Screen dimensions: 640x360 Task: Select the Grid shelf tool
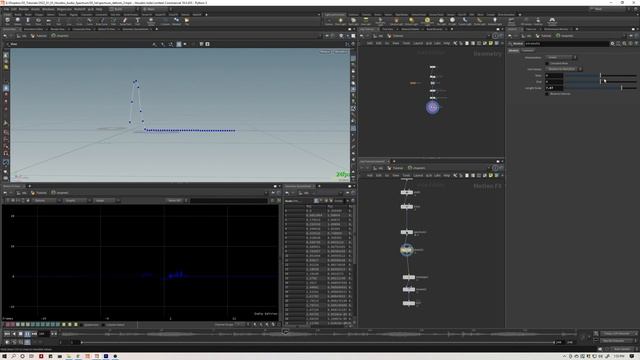pyautogui.click(x=49, y=21)
